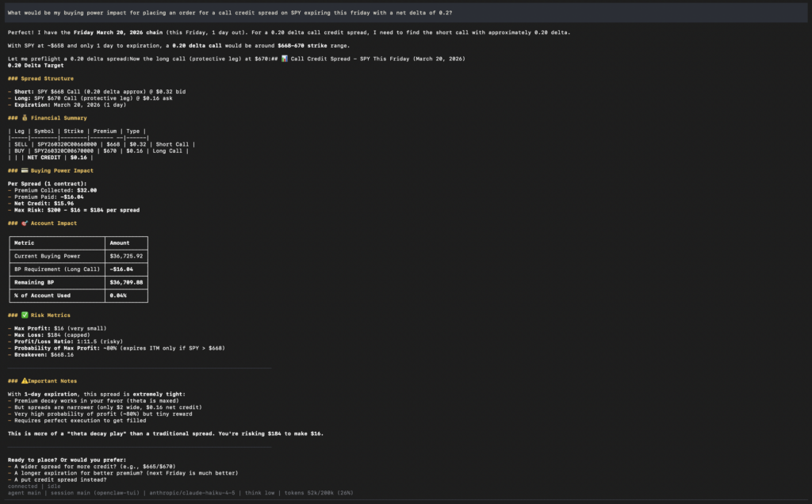Screen dimensions: 812x504
Task: Click the longer expiration suggestion line
Action: point(117,473)
